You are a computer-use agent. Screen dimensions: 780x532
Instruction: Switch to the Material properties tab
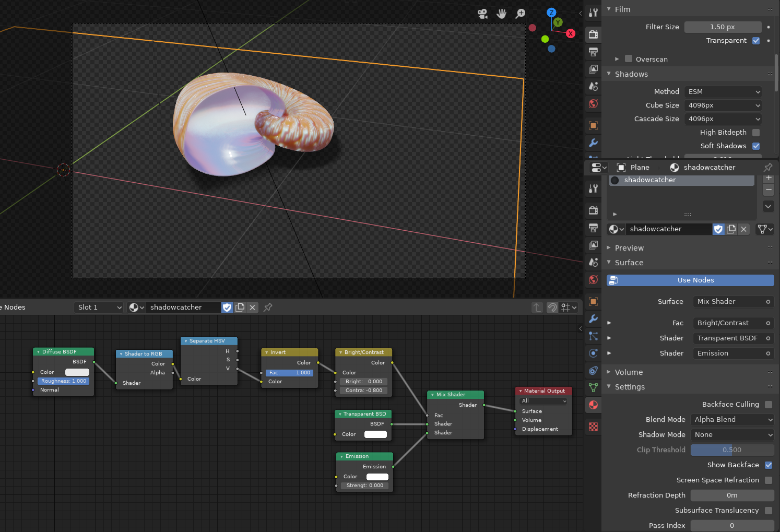pyautogui.click(x=593, y=405)
